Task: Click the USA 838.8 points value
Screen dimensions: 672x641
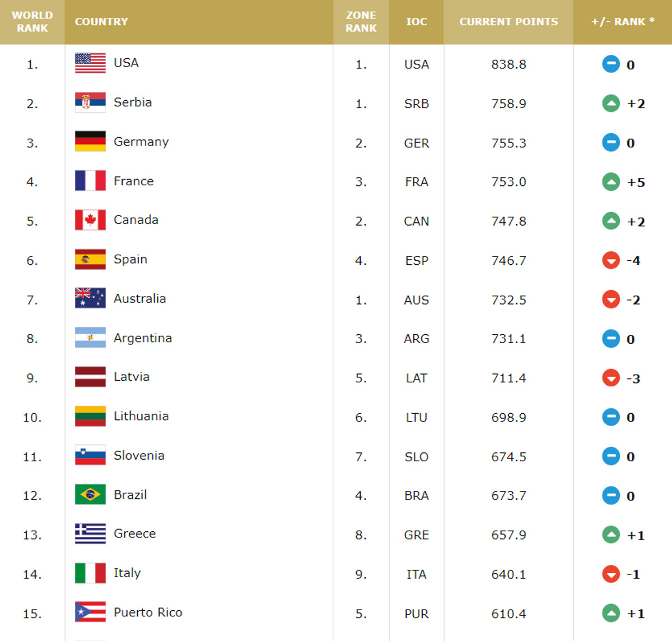Action: click(508, 64)
